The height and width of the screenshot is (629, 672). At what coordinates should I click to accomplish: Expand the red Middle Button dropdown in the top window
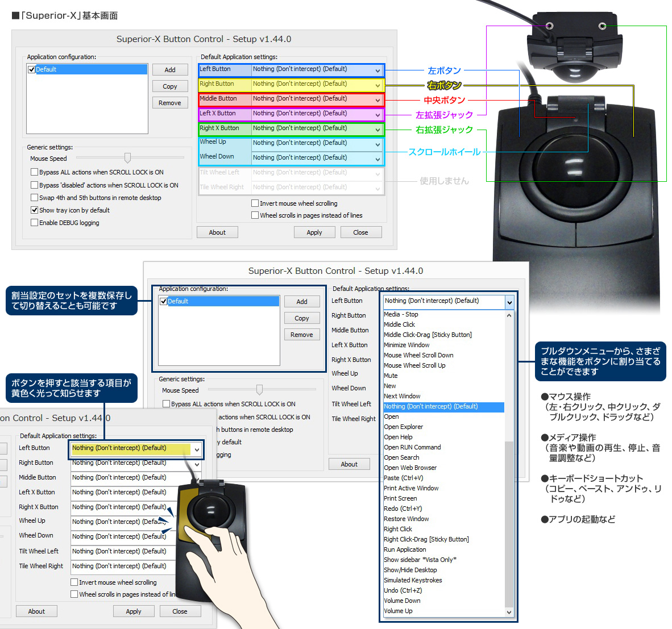tap(317, 99)
